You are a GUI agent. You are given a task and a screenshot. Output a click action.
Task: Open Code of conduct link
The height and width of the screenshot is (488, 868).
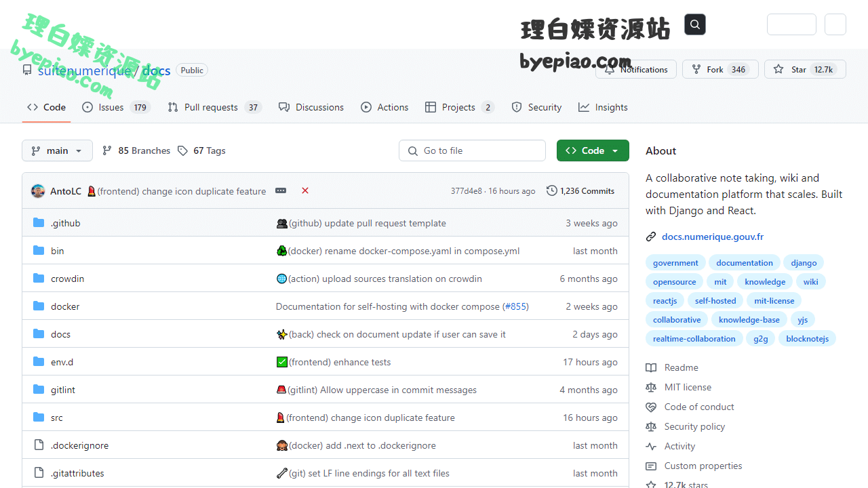690,407
